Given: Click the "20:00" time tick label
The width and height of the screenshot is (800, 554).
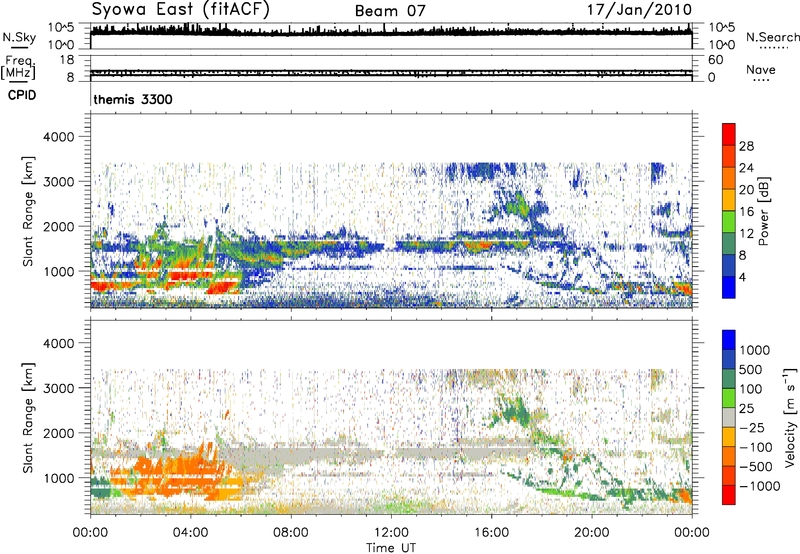Looking at the screenshot, I should pos(591,533).
